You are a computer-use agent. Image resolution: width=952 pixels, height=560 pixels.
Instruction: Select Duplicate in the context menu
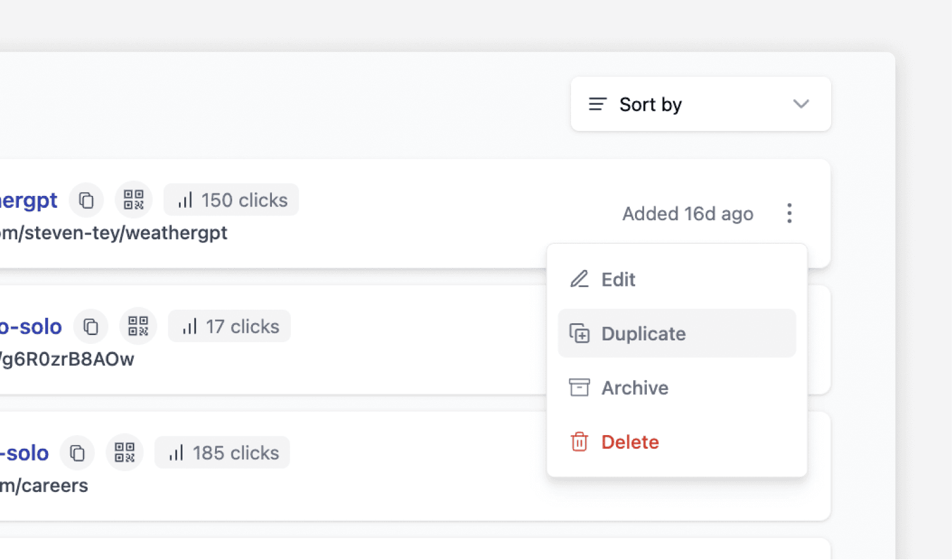point(677,333)
